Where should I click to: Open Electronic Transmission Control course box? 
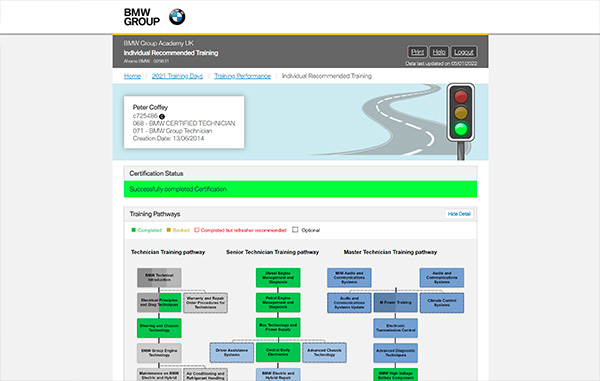tap(396, 328)
